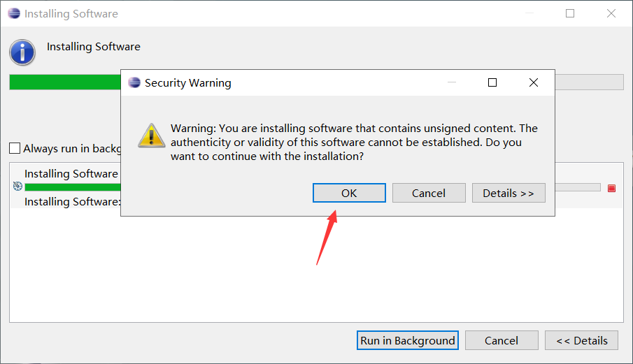The width and height of the screenshot is (633, 364).
Task: Cancel the unsigned content installation
Action: (x=429, y=193)
